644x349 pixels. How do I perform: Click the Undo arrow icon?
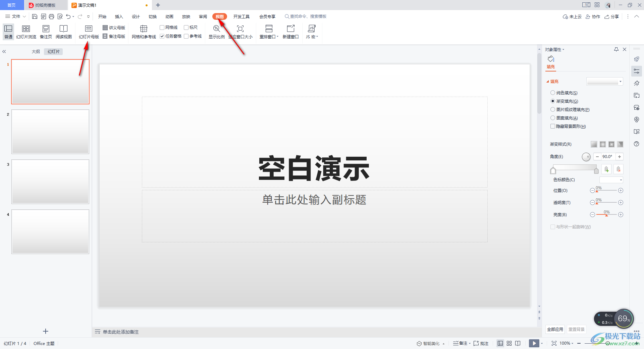[x=68, y=16]
